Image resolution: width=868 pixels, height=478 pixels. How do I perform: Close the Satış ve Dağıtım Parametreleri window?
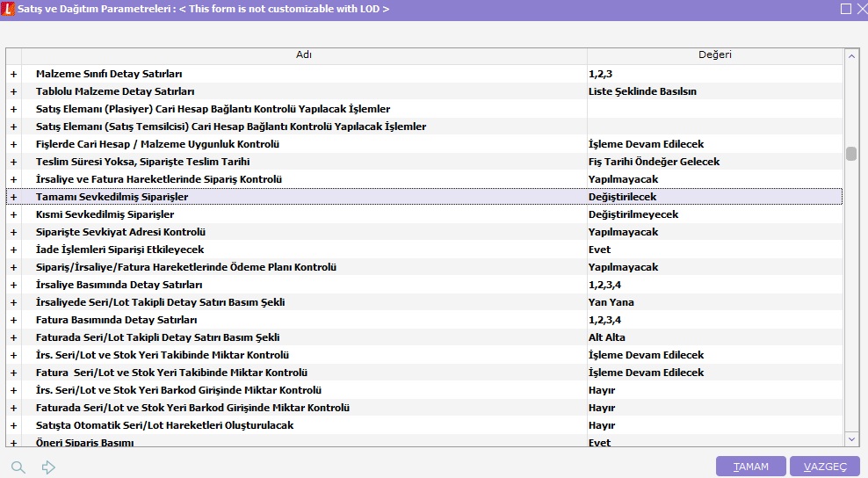click(x=862, y=8)
